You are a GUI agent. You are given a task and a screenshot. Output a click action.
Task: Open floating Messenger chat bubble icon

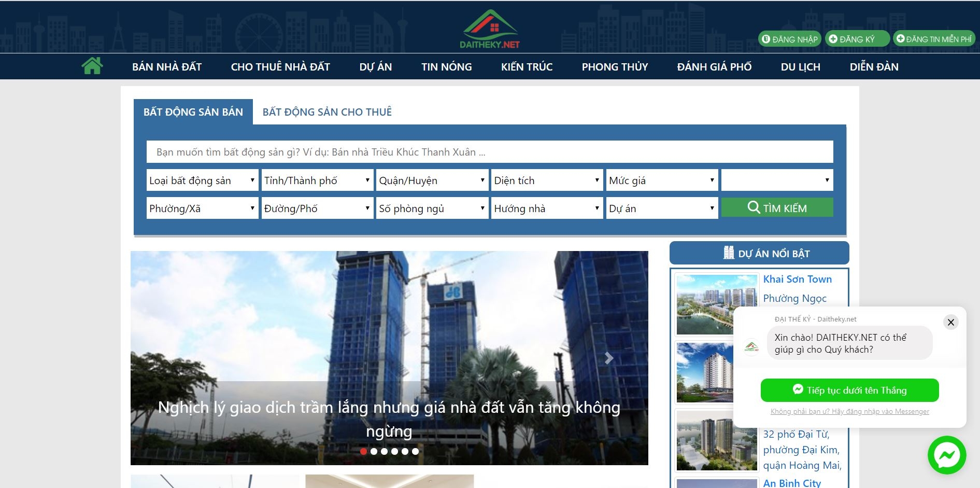tap(947, 455)
